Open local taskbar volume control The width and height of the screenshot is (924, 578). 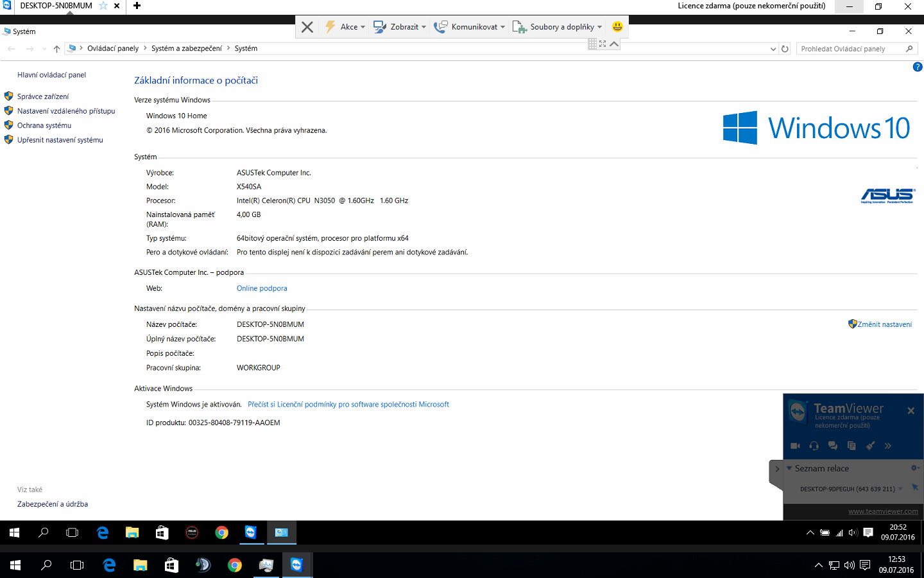(x=850, y=565)
